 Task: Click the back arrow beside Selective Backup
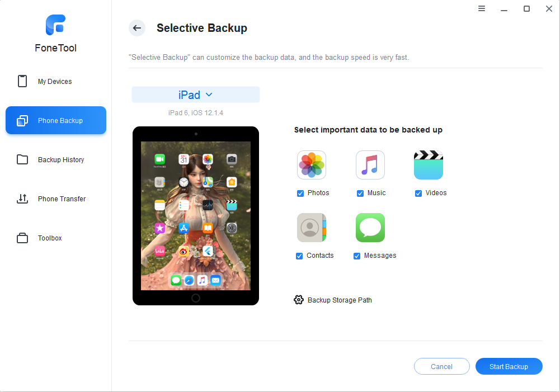pos(137,28)
